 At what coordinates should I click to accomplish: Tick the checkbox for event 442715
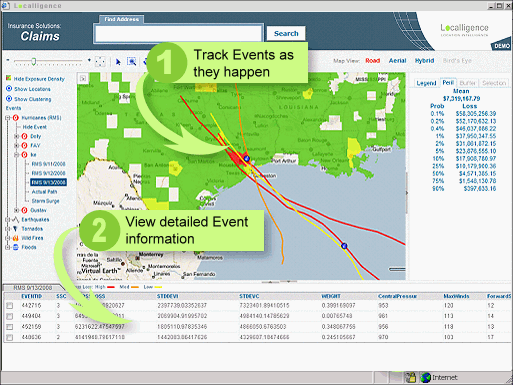click(9, 305)
